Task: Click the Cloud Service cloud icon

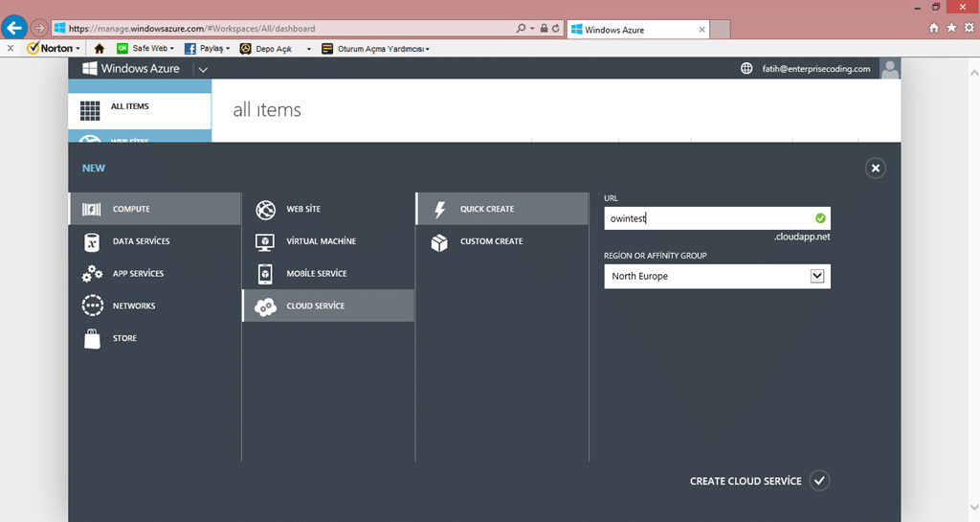Action: pos(265,306)
